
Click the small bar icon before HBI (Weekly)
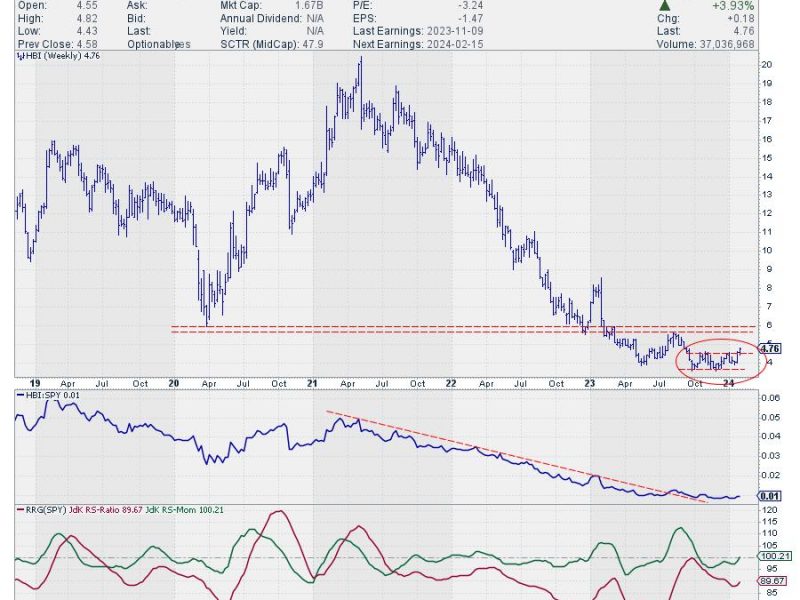click(x=20, y=56)
